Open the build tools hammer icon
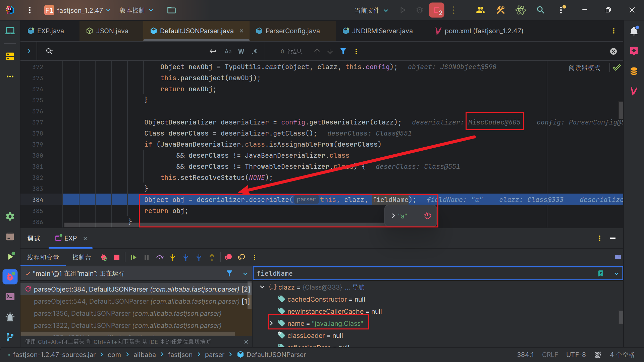This screenshot has height=362, width=644. [x=500, y=10]
